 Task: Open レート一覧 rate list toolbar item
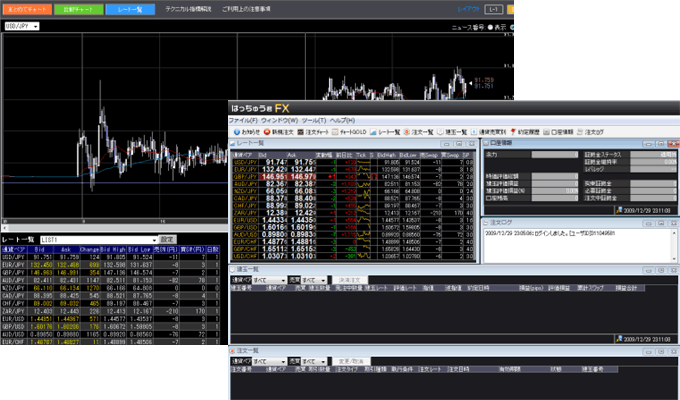click(385, 132)
